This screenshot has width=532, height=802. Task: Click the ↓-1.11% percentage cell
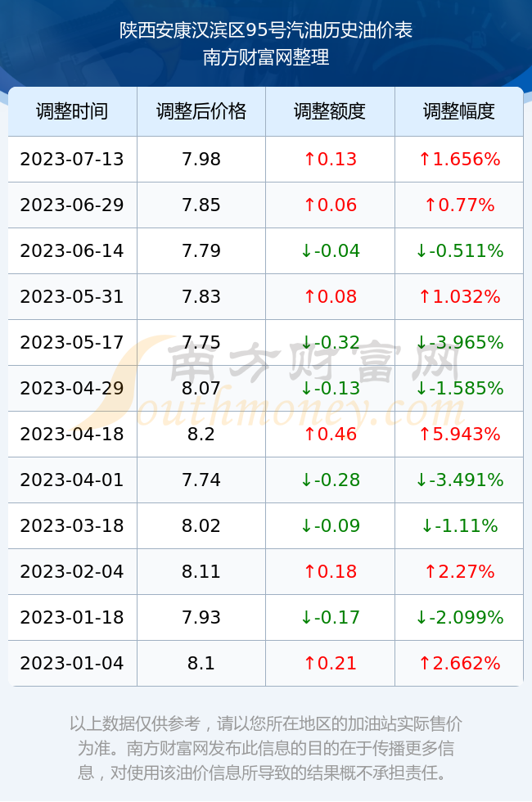tap(459, 525)
